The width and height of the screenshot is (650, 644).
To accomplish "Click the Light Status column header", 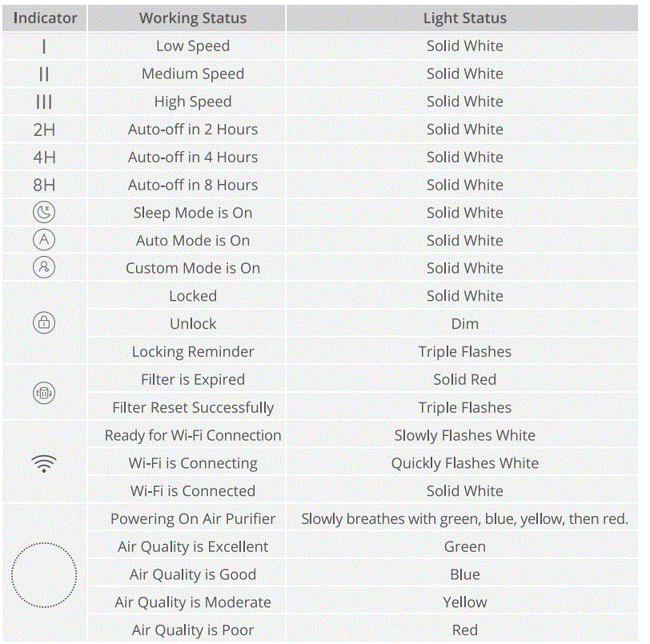I will (464, 18).
